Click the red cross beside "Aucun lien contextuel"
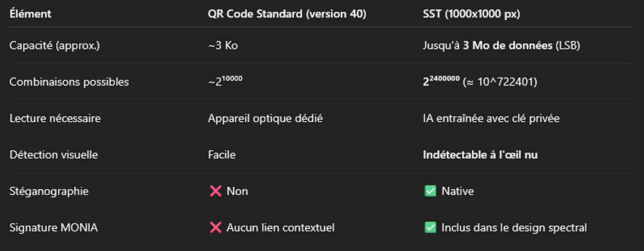 [x=216, y=227]
